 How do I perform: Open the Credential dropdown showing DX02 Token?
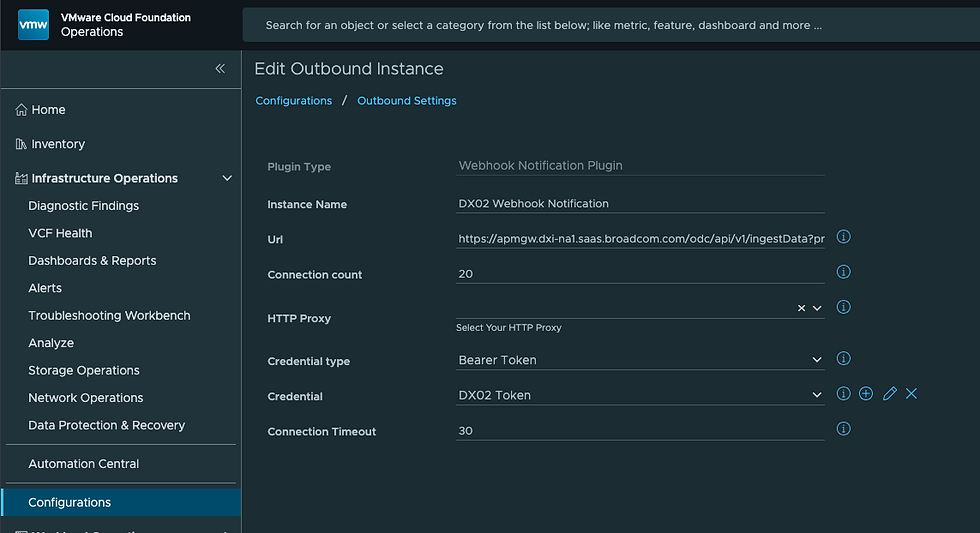click(817, 395)
